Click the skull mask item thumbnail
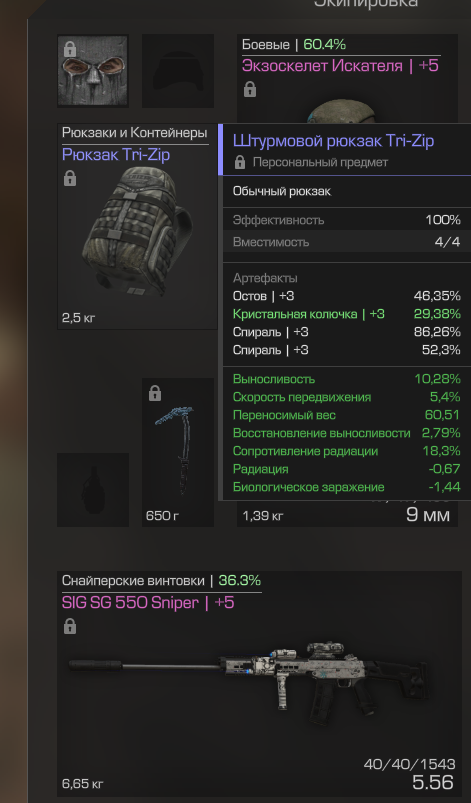The width and height of the screenshot is (471, 803). (93, 71)
